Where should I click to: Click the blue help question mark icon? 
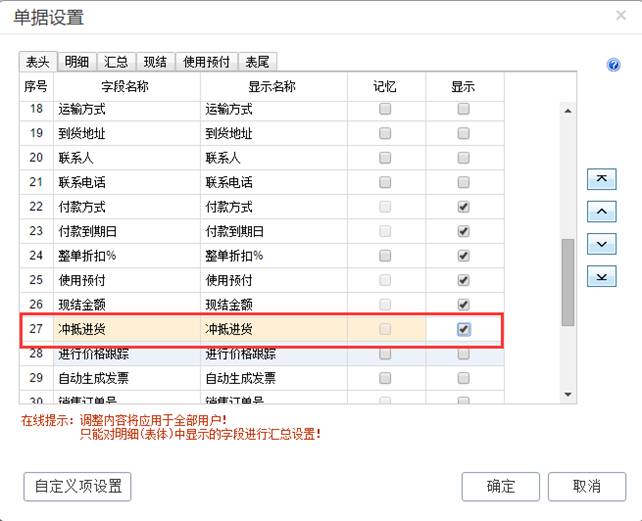(x=614, y=65)
